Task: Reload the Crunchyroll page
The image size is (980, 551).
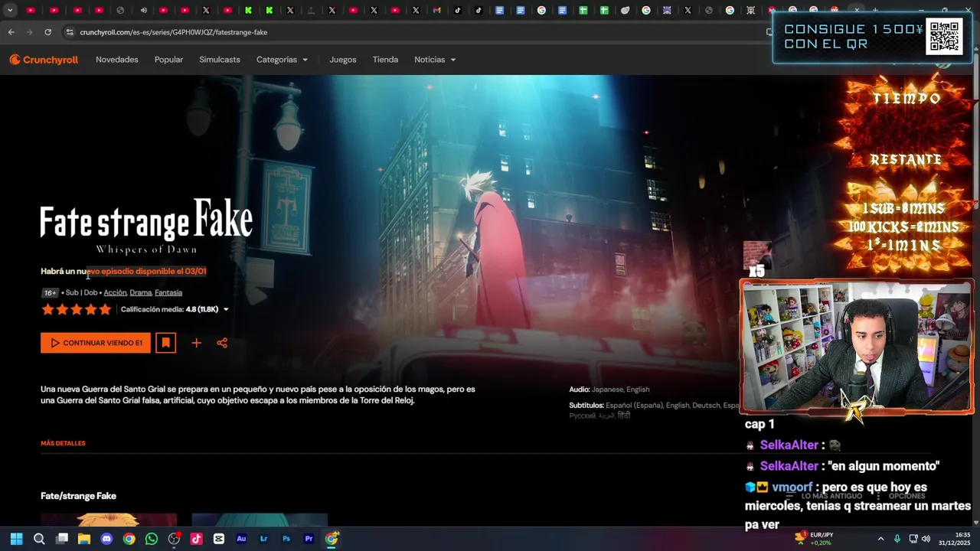Action: coord(47,32)
